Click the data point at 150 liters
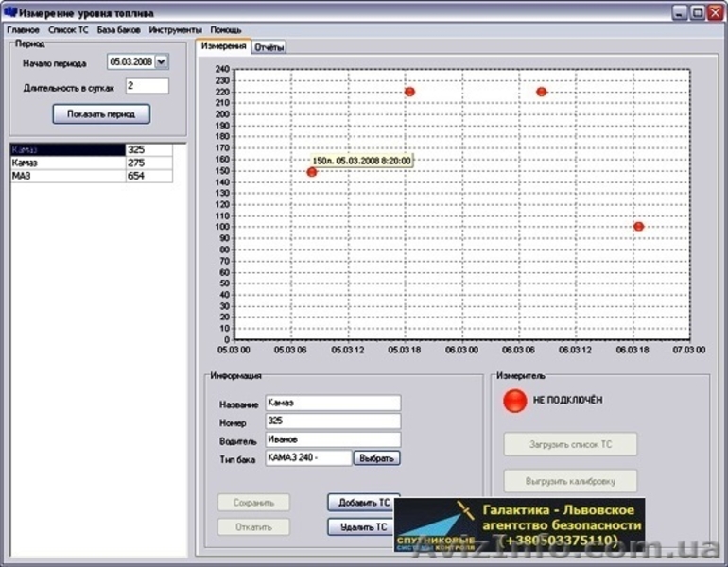Viewport: 728px width, 567px height. click(311, 172)
